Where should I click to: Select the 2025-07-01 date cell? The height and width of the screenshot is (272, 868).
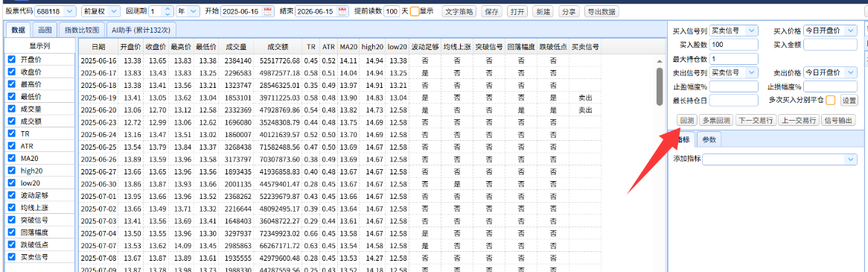(x=98, y=196)
